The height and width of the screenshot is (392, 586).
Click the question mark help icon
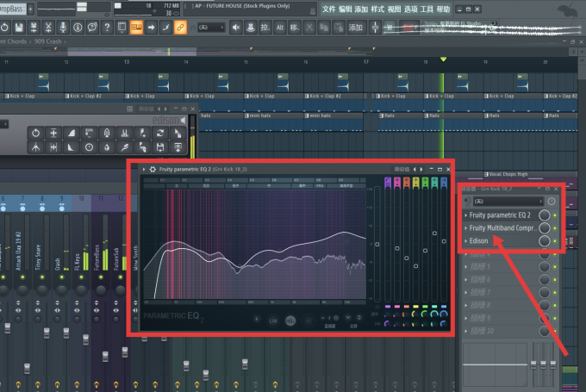[x=107, y=28]
